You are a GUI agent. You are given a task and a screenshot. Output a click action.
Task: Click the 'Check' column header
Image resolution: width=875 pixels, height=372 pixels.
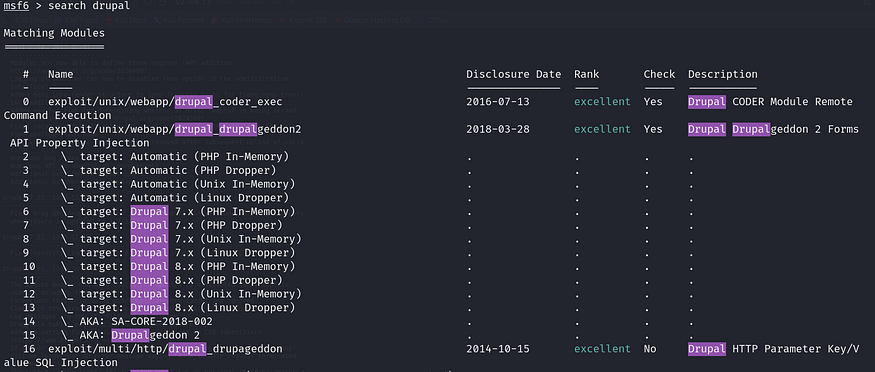coord(659,74)
